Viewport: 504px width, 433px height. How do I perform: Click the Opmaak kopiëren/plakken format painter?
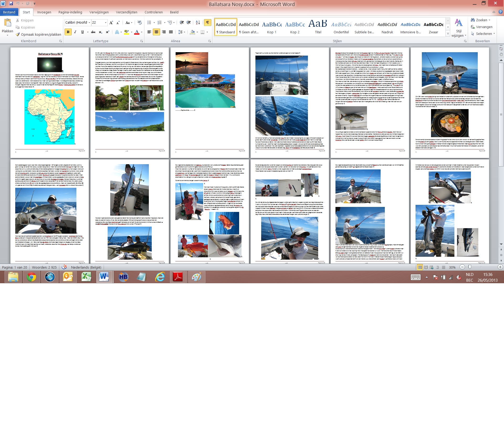point(38,34)
